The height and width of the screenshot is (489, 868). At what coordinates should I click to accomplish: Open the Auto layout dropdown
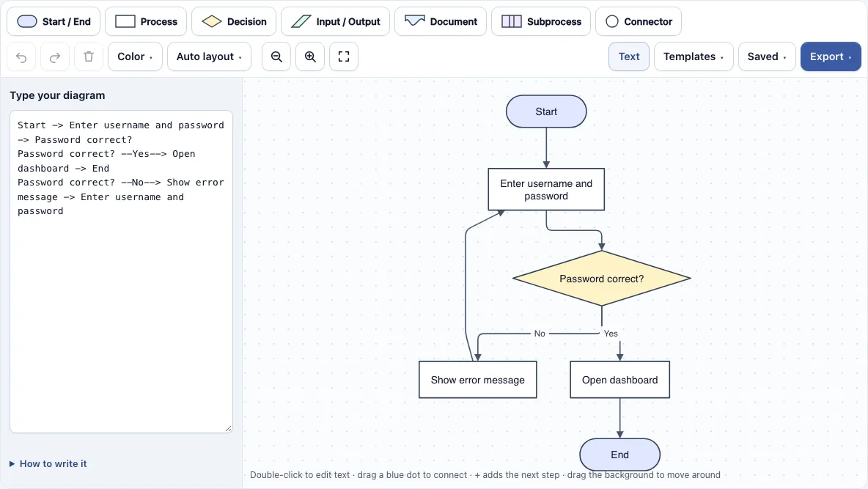pyautogui.click(x=209, y=56)
